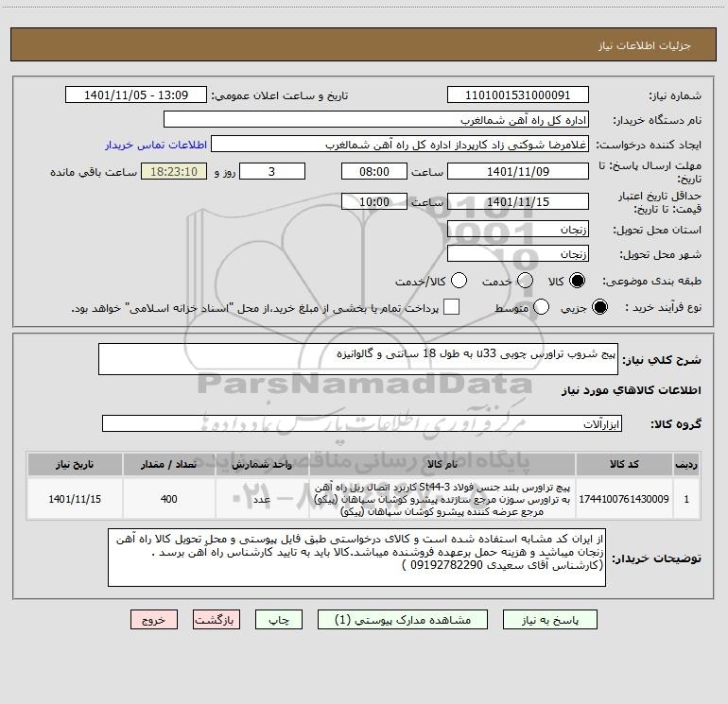728x704 pixels.
Task: Click the buyer notes text area
Action: point(356,558)
